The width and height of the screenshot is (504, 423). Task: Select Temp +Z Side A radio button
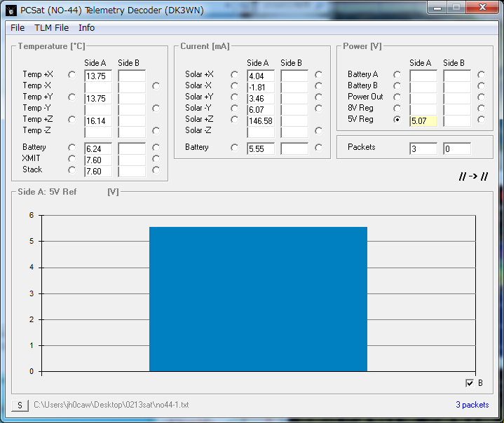[x=72, y=120]
